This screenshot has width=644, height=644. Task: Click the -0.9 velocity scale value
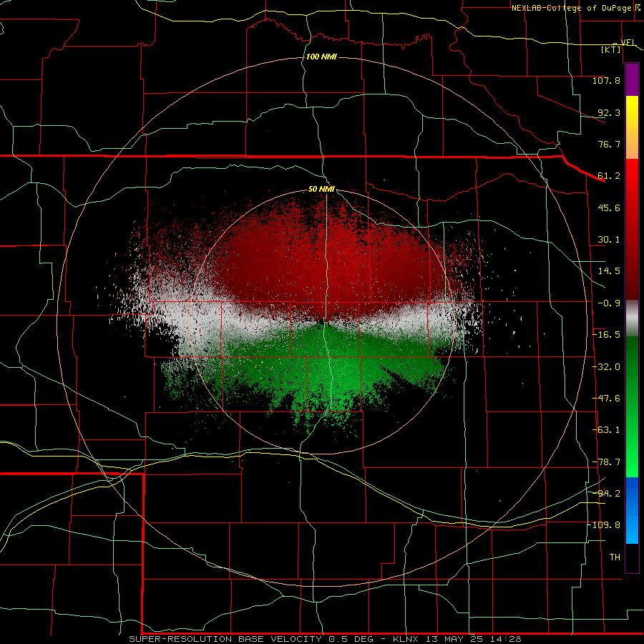click(609, 303)
